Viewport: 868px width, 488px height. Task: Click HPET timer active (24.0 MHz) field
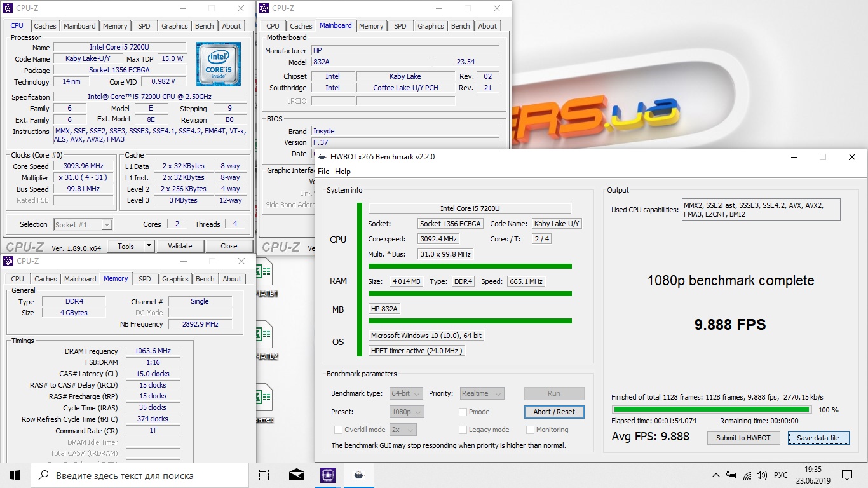tap(416, 351)
